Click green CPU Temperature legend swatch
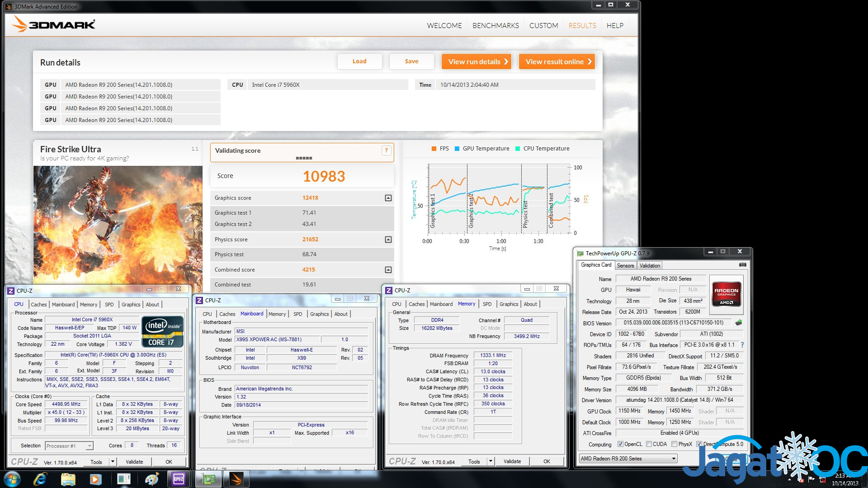The height and width of the screenshot is (488, 868). point(518,149)
